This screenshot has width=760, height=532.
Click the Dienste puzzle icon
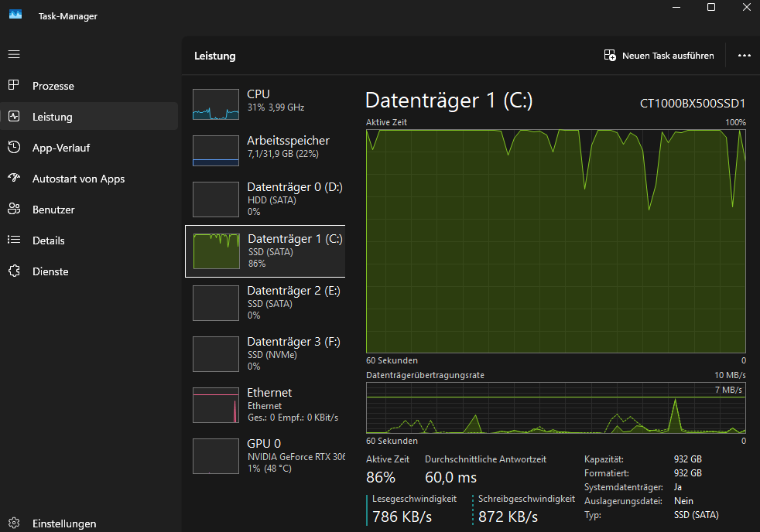[x=14, y=271]
